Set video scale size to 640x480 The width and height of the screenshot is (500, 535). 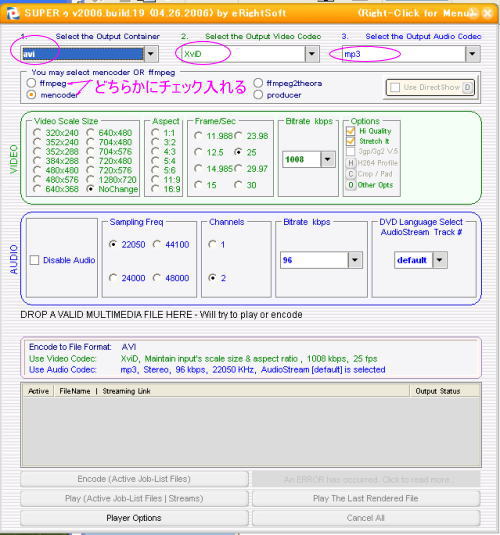pos(90,133)
